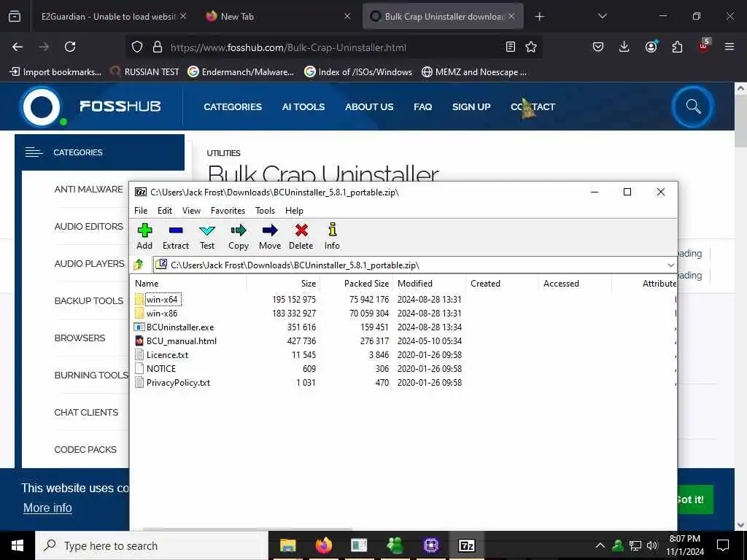Open the Firefox View icon
Viewport: 747px width, 560px height.
(x=15, y=16)
